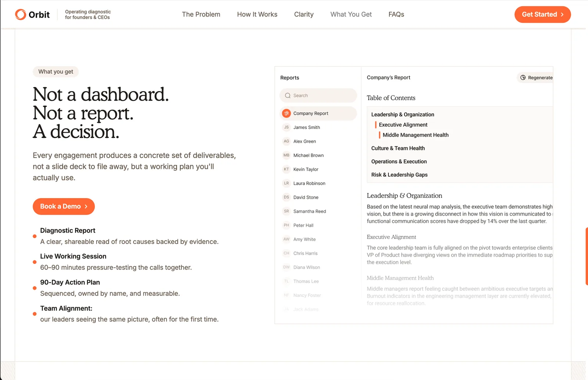Screen dimensions: 588x380
Task: Click the Orbit logo icon
Action: (x=21, y=14)
